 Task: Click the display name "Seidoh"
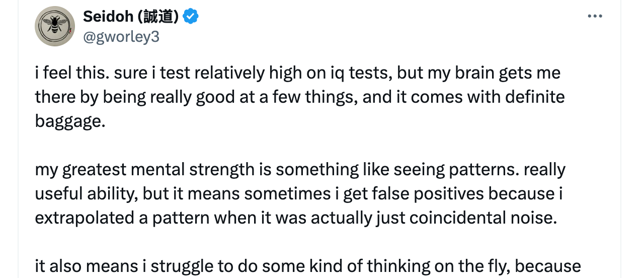point(106,17)
